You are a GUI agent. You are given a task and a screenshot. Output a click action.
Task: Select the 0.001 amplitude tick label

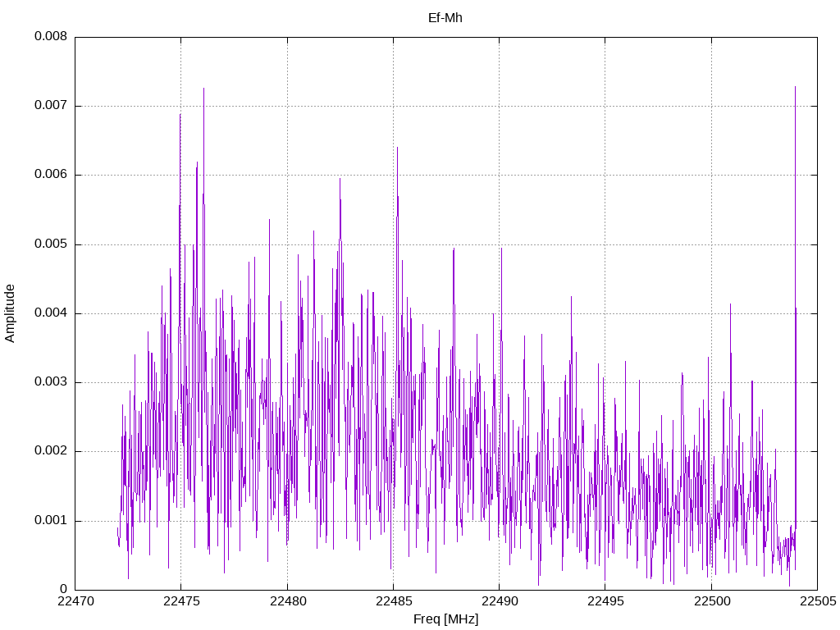coord(50,521)
